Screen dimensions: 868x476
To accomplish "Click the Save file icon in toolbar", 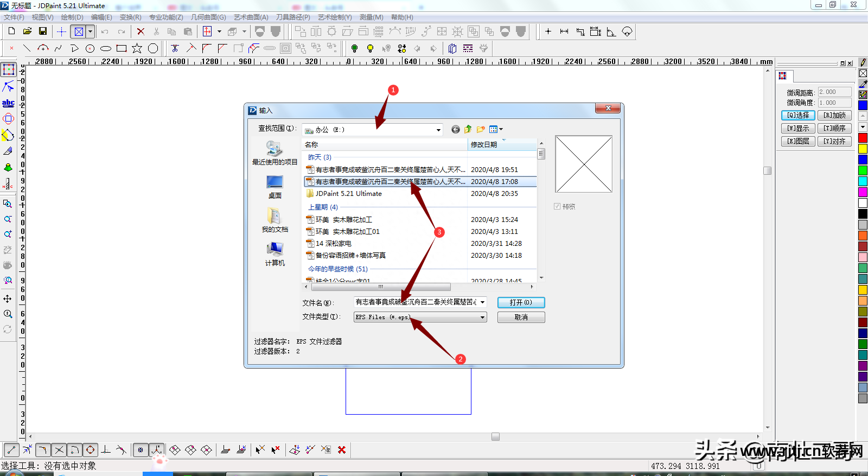I will 43,31.
